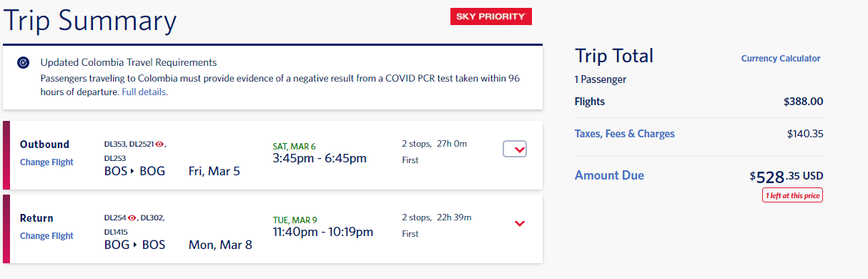The height and width of the screenshot is (279, 868).
Task: Expand the Return flight details chevron
Action: pos(520,224)
